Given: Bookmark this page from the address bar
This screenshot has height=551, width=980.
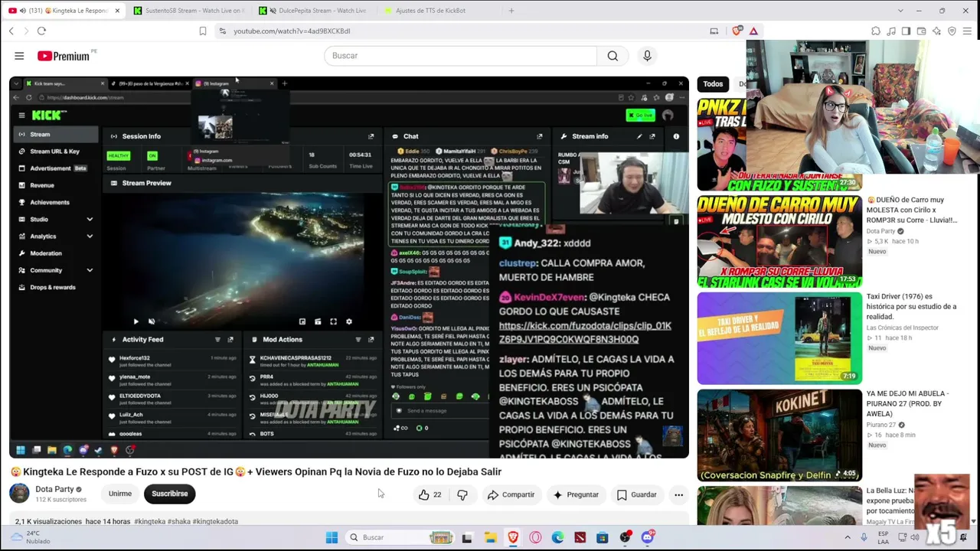Looking at the screenshot, I should tap(203, 31).
